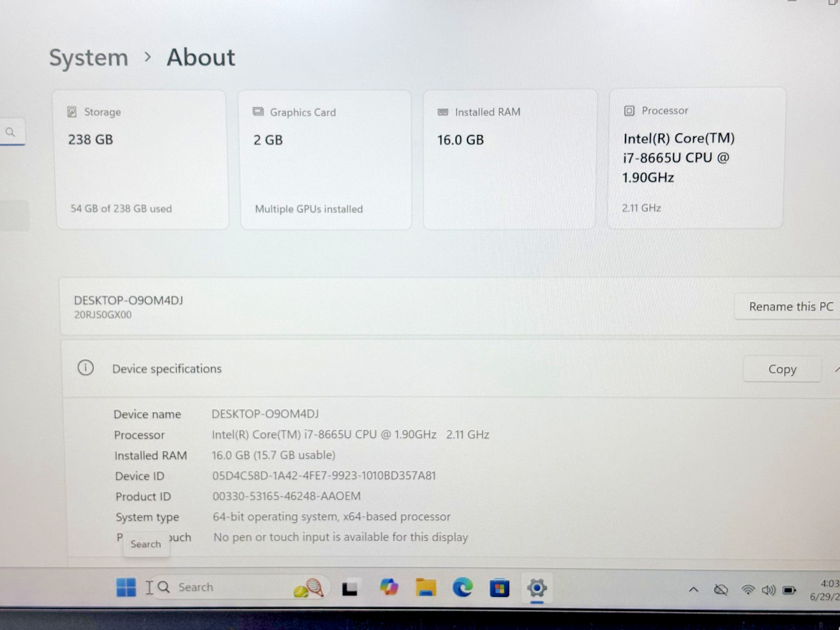Select 'No pen or touch input' text
840x630 pixels.
[x=340, y=537]
